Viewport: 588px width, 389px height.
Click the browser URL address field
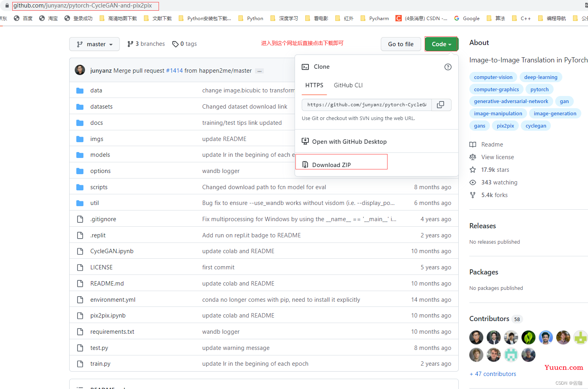coord(85,6)
